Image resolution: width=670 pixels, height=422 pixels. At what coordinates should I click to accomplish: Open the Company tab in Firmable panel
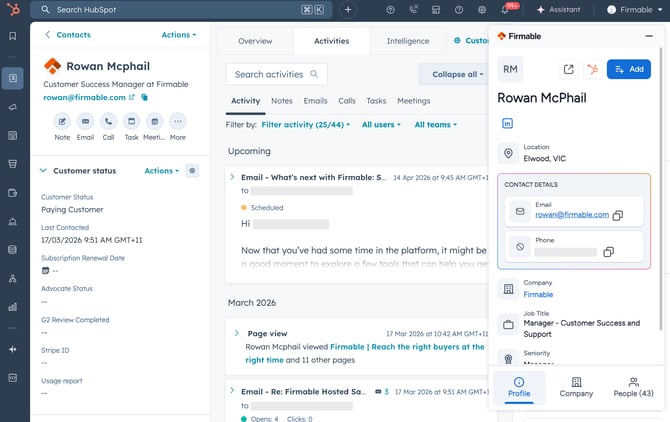[x=576, y=387]
